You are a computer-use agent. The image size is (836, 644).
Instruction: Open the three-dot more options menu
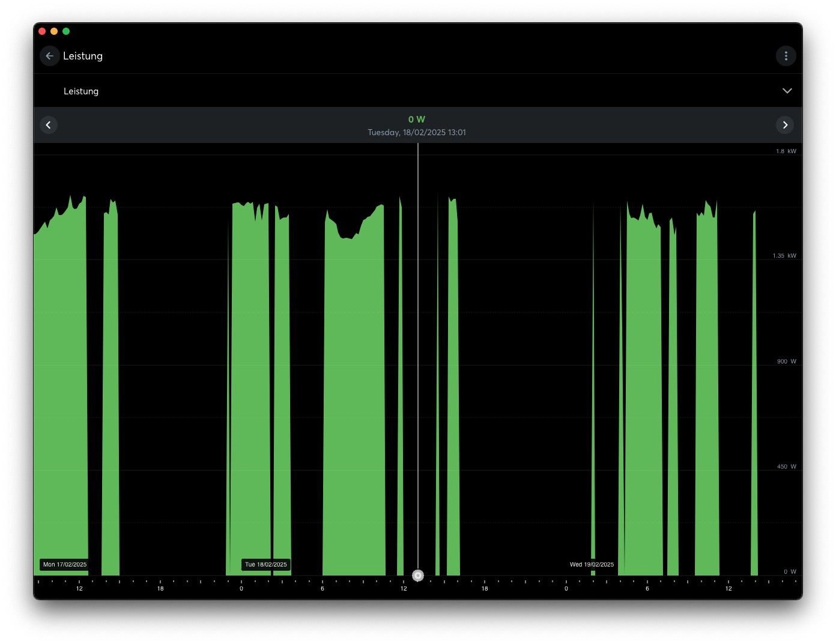click(786, 56)
